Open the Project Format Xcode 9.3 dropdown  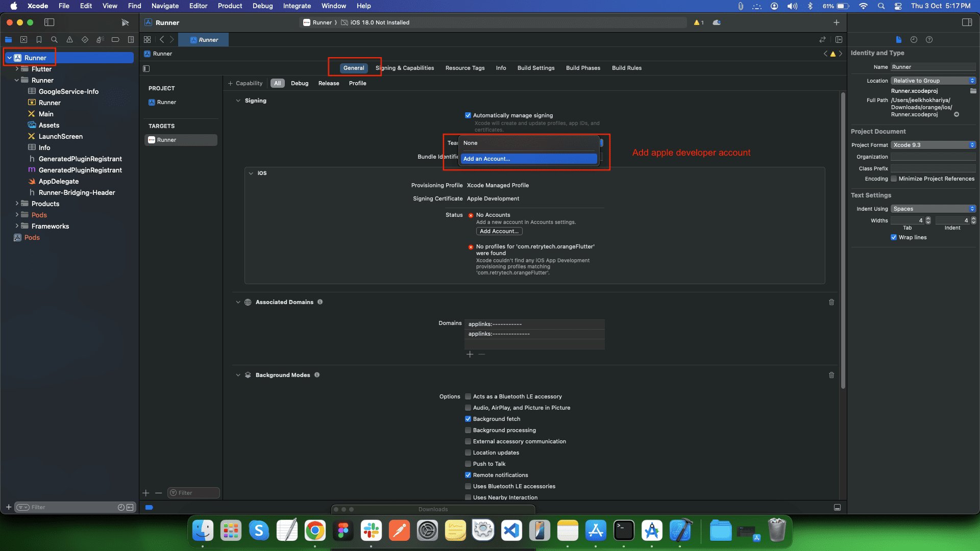point(933,145)
